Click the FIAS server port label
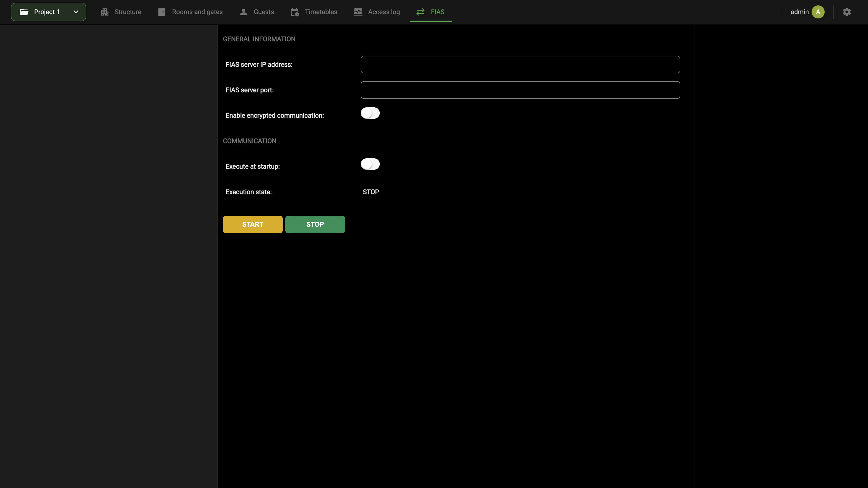 click(x=249, y=90)
